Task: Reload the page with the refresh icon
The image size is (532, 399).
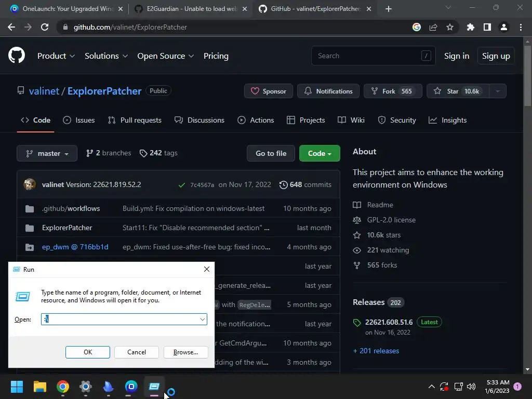Action: pyautogui.click(x=45, y=27)
